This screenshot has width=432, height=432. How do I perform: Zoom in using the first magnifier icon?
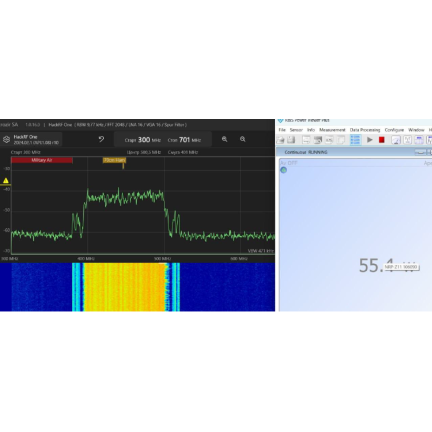pyautogui.click(x=225, y=139)
